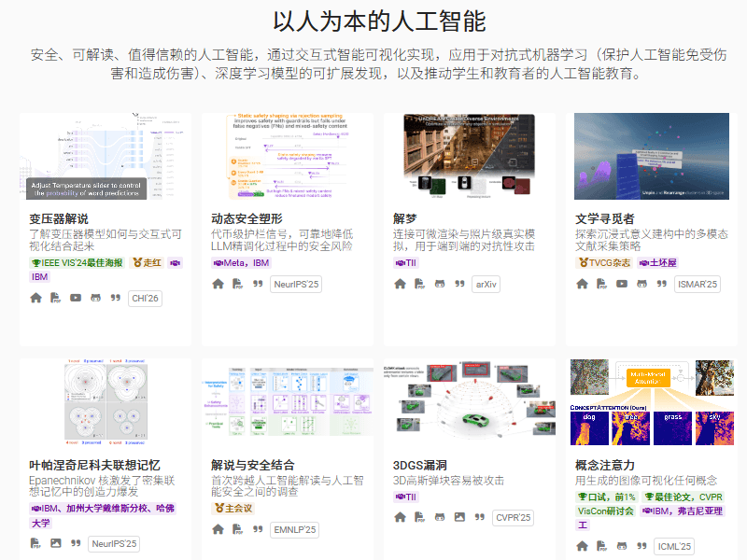
Task: Open home icon for 动态安全塑形 card
Action: (x=218, y=285)
